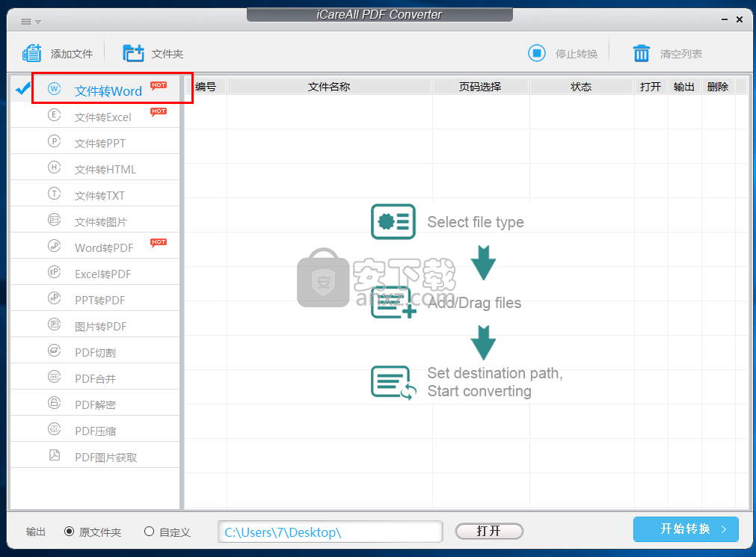Click the 删除 column header
The image size is (756, 557).
717,86
